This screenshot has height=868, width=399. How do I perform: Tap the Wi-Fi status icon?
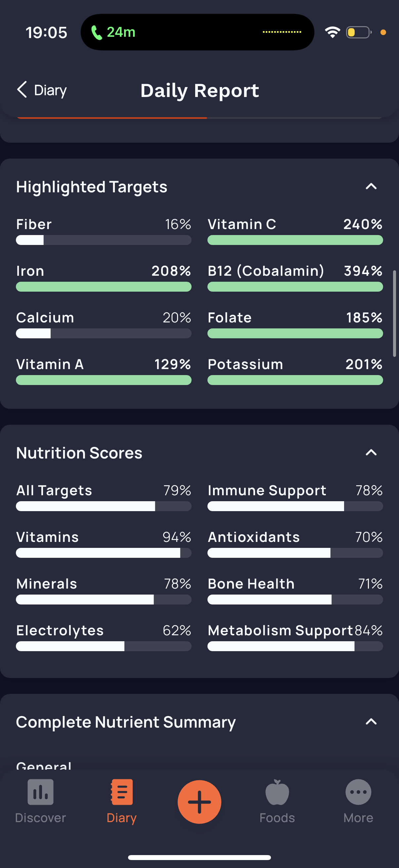click(332, 32)
